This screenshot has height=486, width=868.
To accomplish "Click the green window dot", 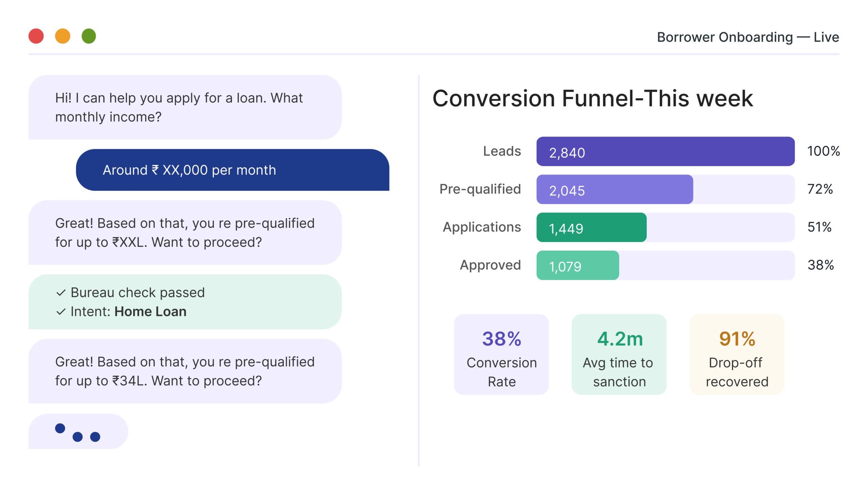I will pyautogui.click(x=89, y=36).
